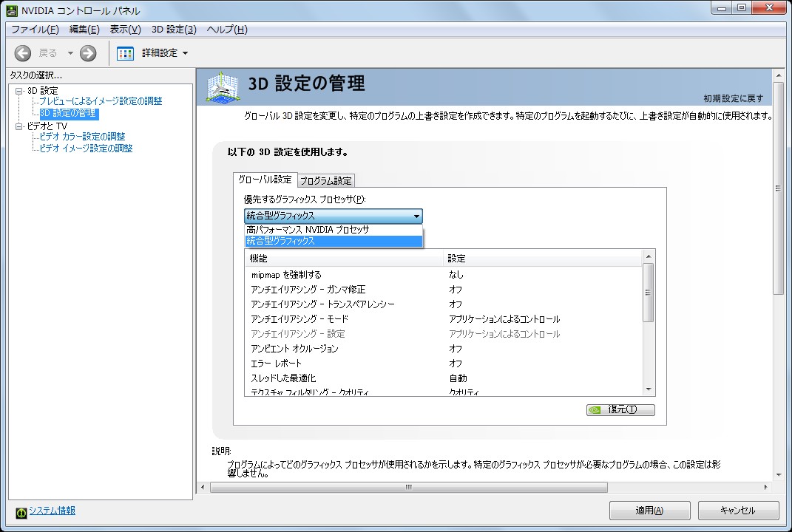Select ビデオ イメージ設定の調整 in task tree
The height and width of the screenshot is (532, 792).
86,149
